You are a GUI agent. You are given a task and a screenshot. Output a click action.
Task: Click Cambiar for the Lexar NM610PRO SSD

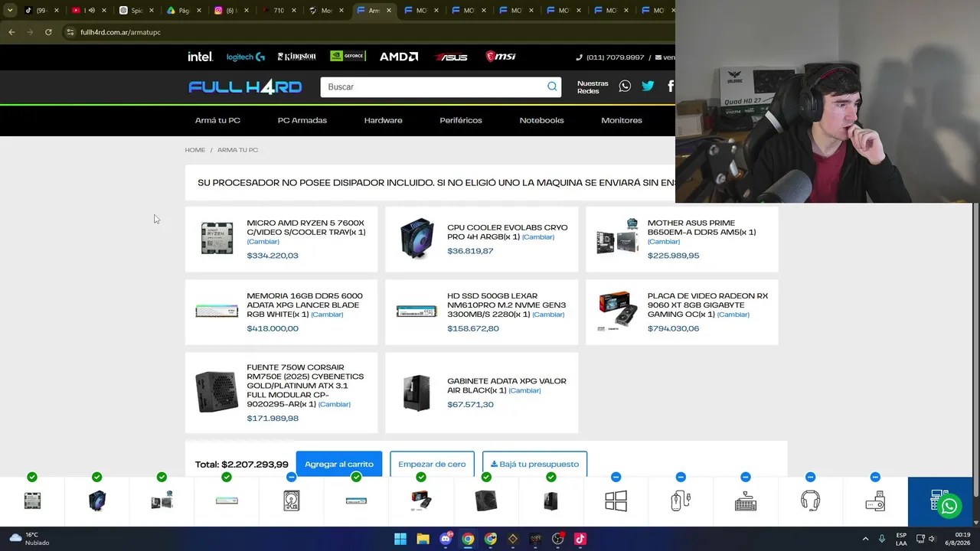[548, 315]
